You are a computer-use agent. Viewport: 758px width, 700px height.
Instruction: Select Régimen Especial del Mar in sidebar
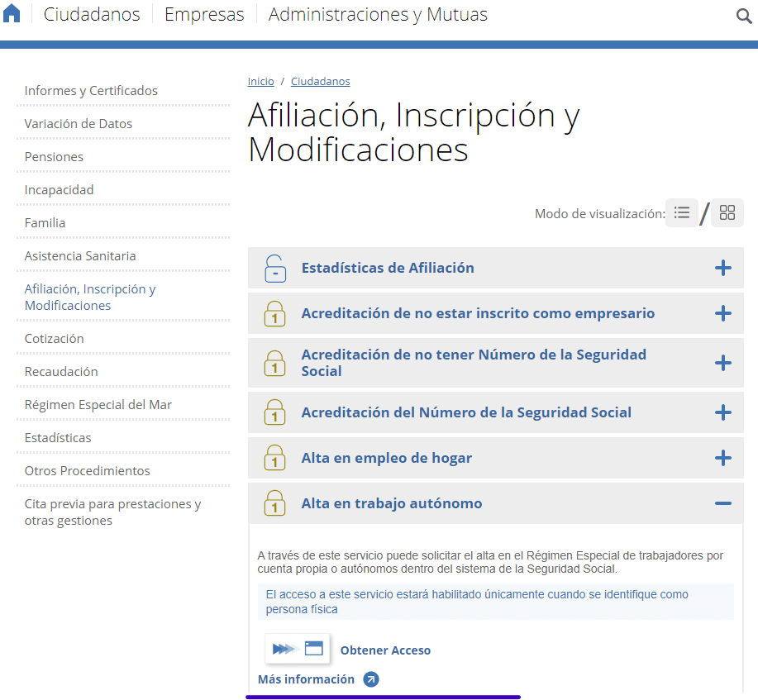click(98, 405)
